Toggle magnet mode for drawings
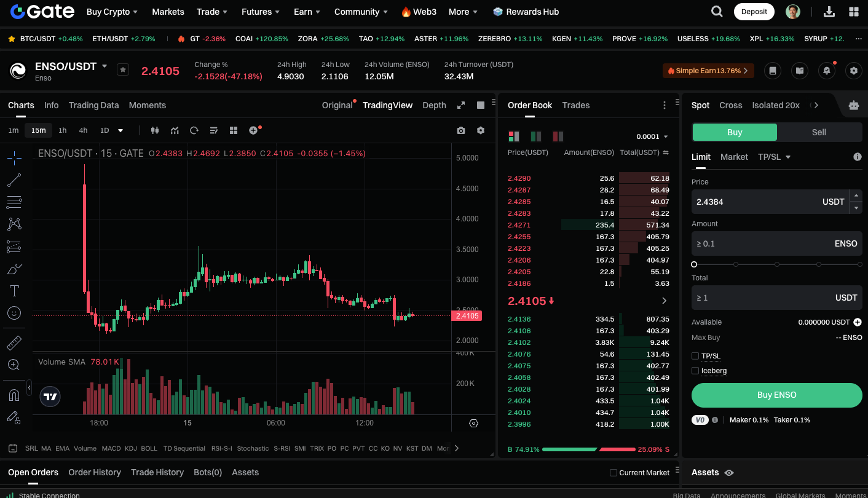Screen dimensions: 868x498 click(x=14, y=395)
